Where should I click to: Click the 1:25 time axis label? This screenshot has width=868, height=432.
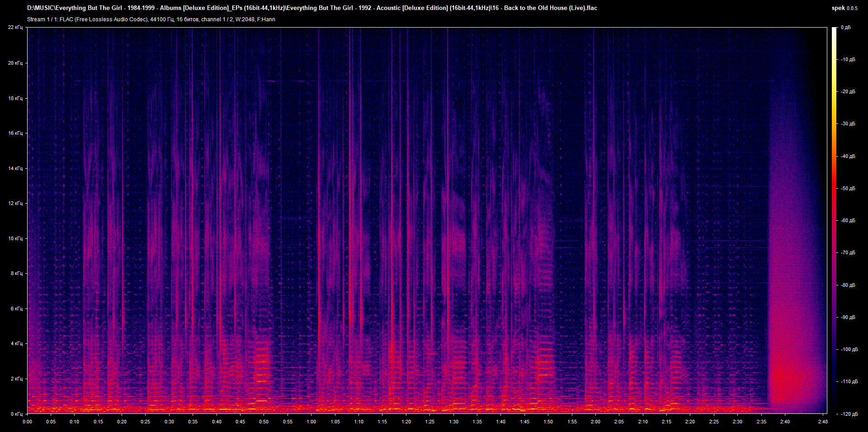(x=430, y=422)
